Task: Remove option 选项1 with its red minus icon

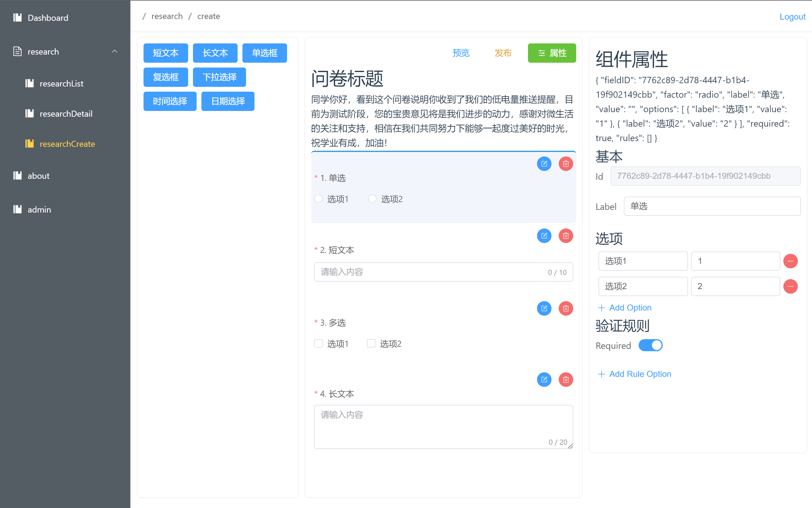Action: tap(790, 261)
